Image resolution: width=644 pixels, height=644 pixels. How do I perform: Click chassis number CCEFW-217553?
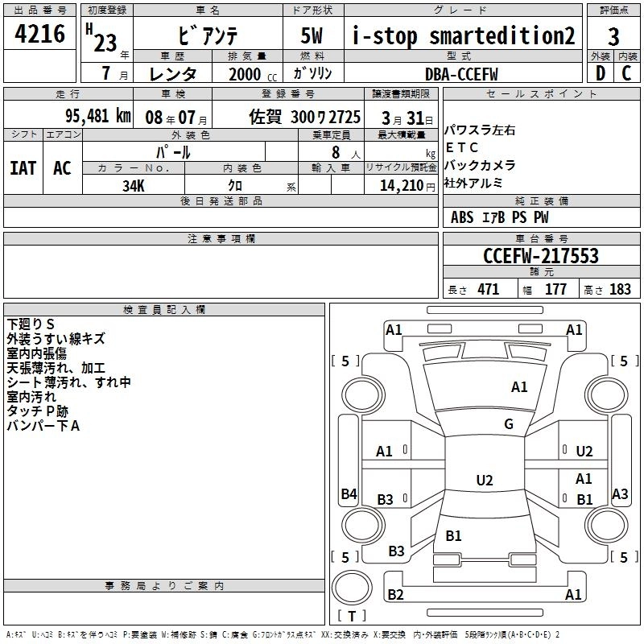(x=540, y=256)
